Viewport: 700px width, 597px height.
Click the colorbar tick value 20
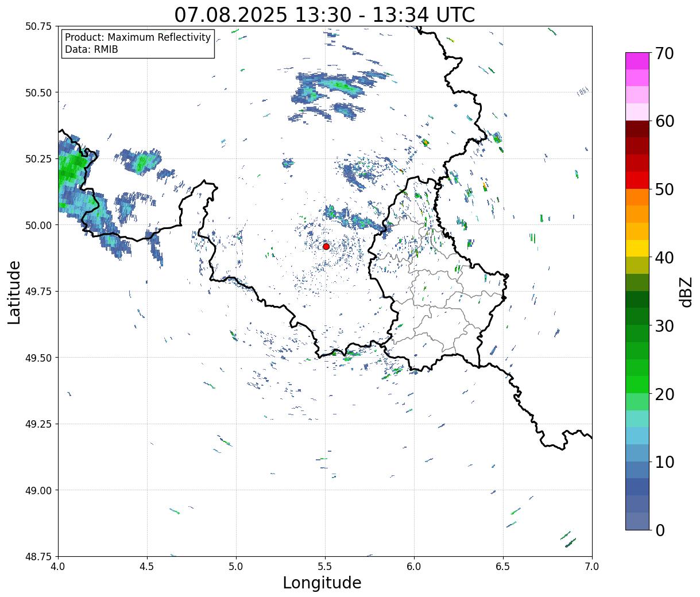(x=664, y=394)
